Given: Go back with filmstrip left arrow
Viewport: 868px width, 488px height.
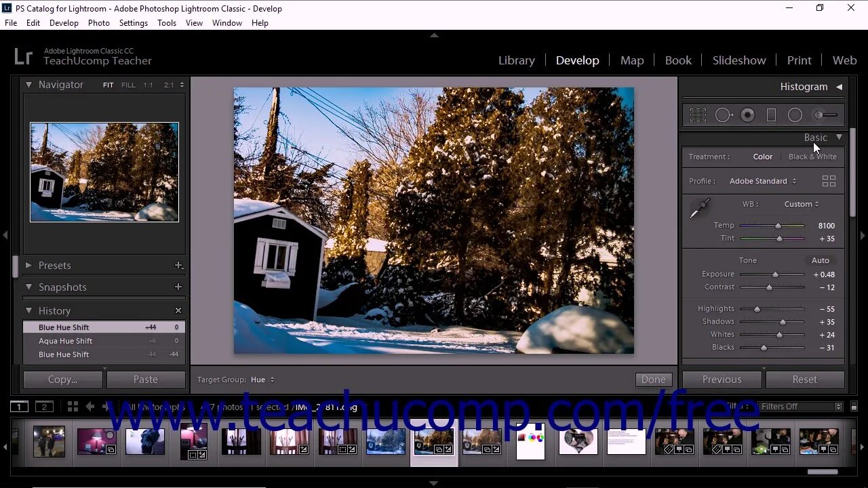Looking at the screenshot, I should coord(90,407).
